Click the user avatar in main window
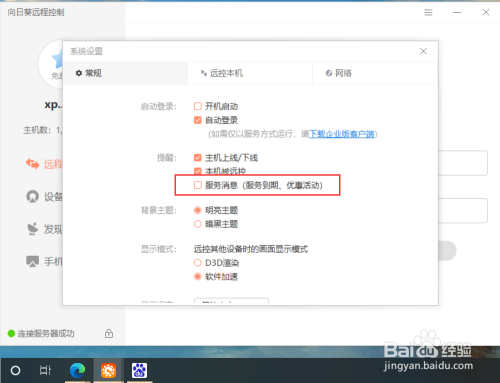500x383 pixels. [51, 64]
